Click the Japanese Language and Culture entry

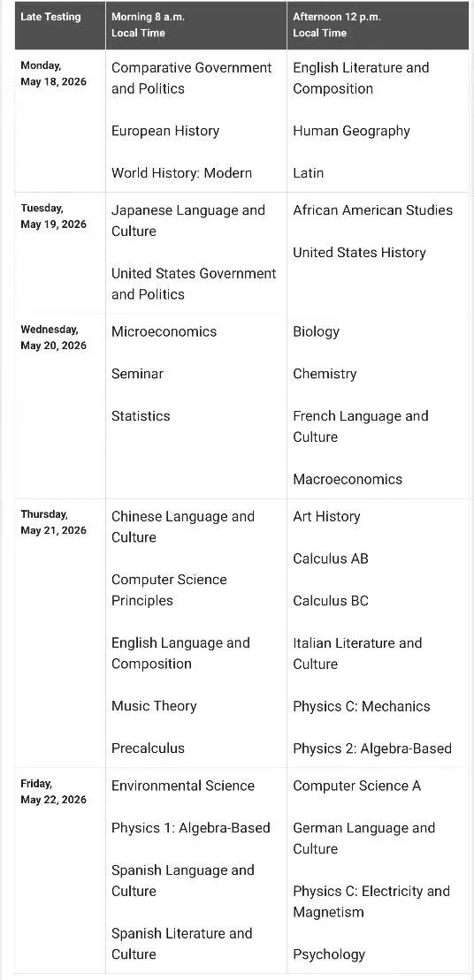click(x=188, y=221)
